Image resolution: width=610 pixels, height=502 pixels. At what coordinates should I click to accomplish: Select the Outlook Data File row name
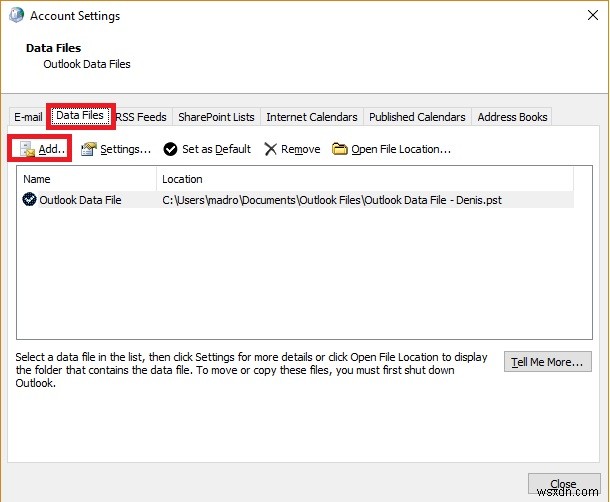point(81,200)
